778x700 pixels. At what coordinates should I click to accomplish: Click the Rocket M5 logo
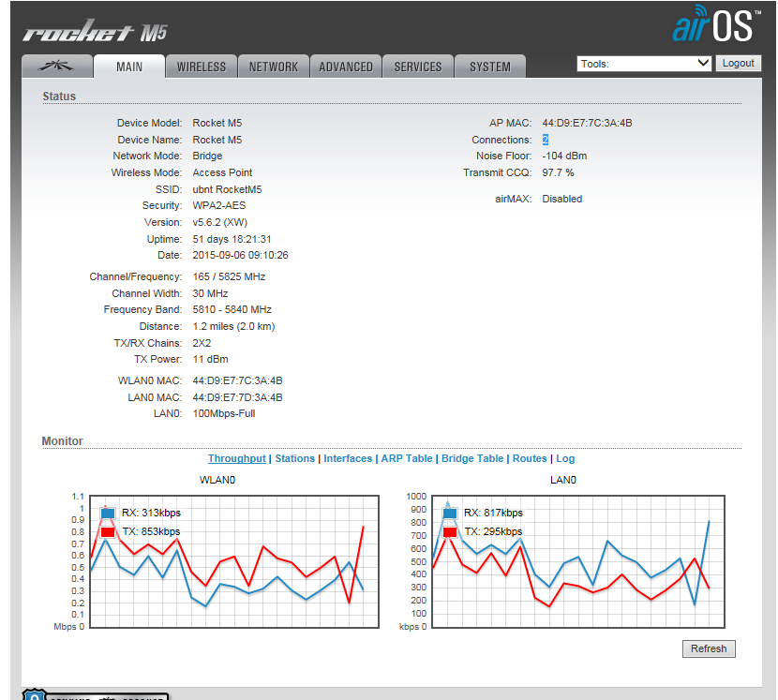click(x=96, y=32)
